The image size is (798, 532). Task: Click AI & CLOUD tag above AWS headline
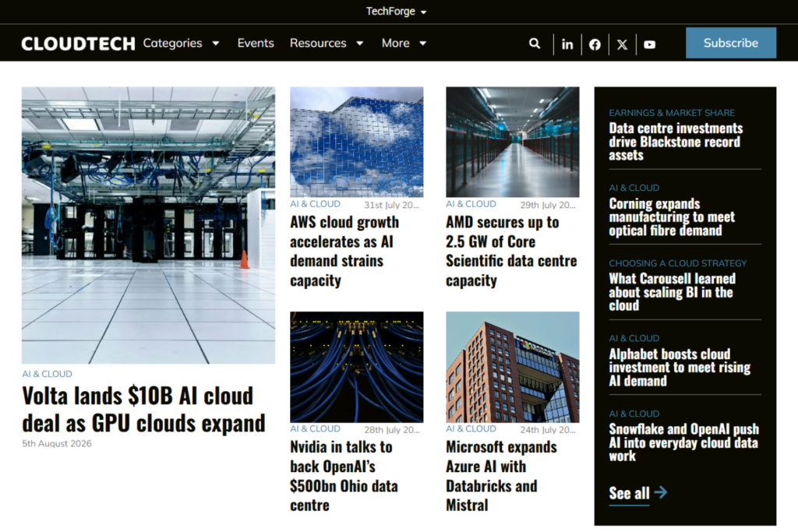tap(315, 204)
